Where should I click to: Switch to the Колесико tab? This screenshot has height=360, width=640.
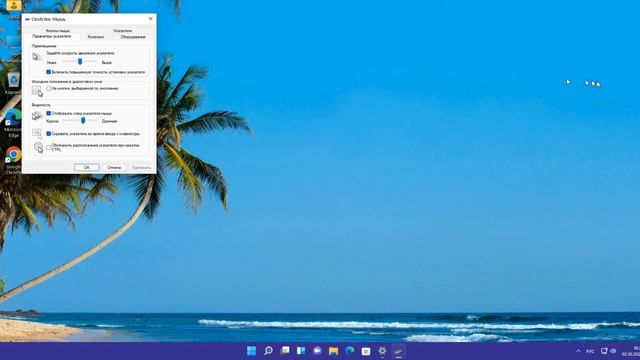click(96, 37)
